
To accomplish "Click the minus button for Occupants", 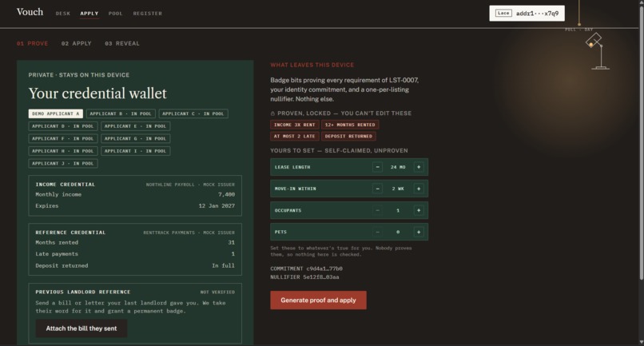I will pyautogui.click(x=377, y=210).
